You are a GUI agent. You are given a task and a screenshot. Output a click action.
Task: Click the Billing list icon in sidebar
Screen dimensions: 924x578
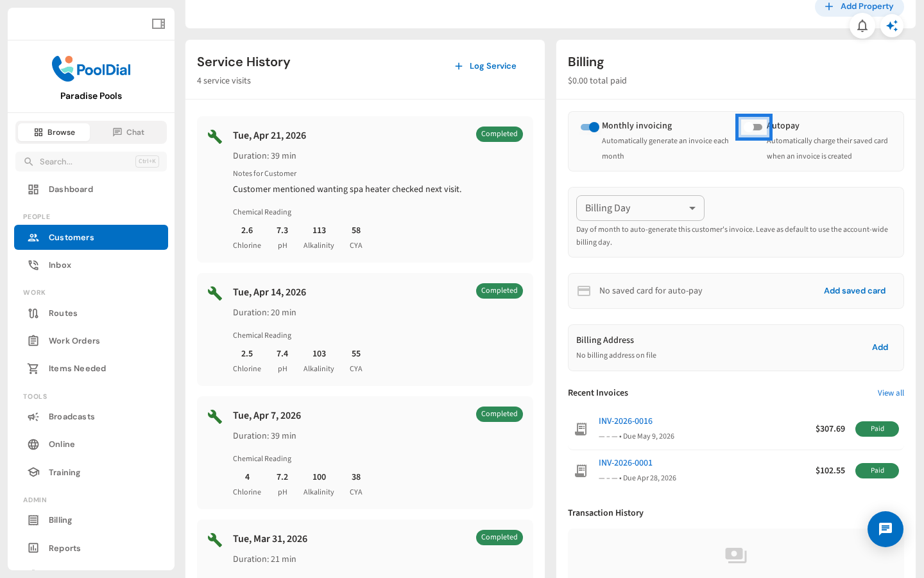(x=33, y=520)
